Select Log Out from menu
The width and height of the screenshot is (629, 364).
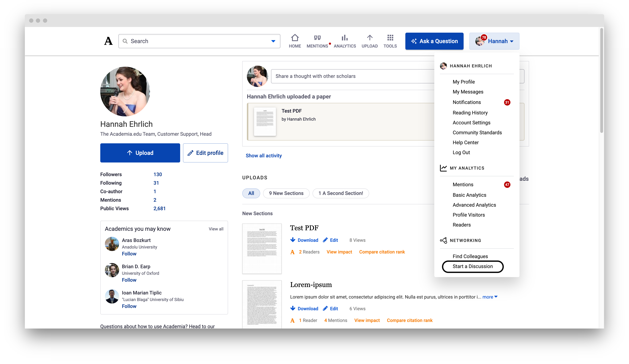[461, 153]
